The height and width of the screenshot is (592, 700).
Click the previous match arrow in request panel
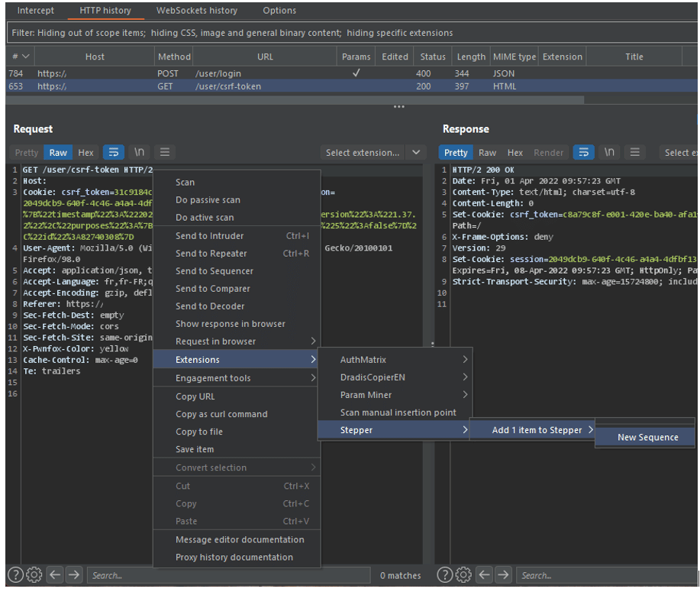pos(54,575)
